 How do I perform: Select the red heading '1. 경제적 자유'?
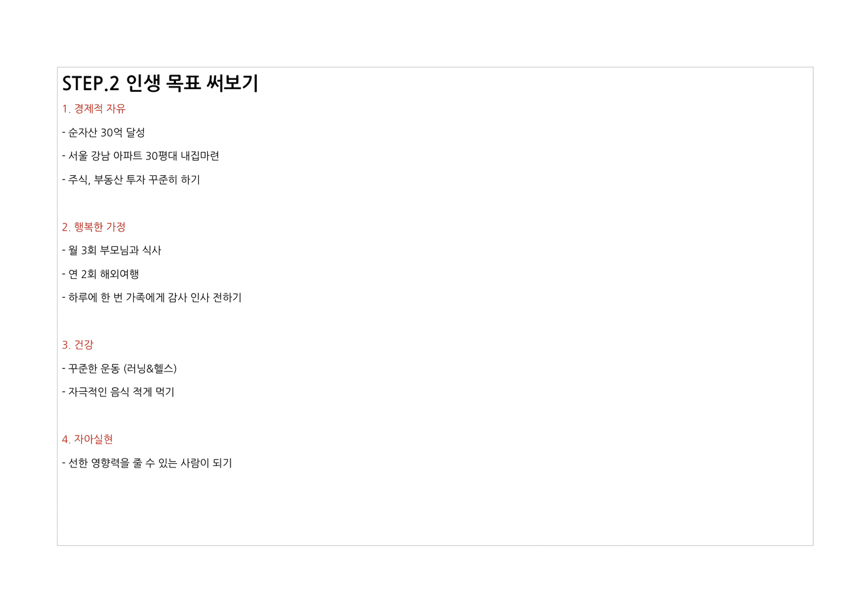click(93, 109)
